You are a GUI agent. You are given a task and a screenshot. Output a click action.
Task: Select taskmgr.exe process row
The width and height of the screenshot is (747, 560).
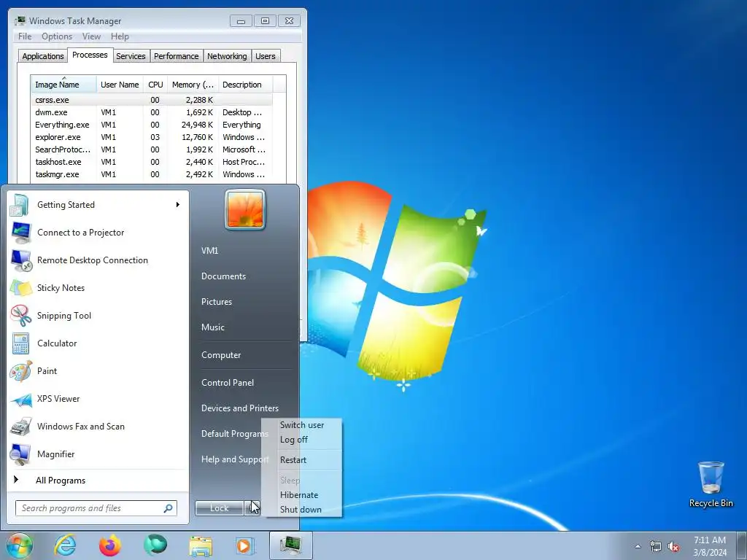(x=152, y=174)
